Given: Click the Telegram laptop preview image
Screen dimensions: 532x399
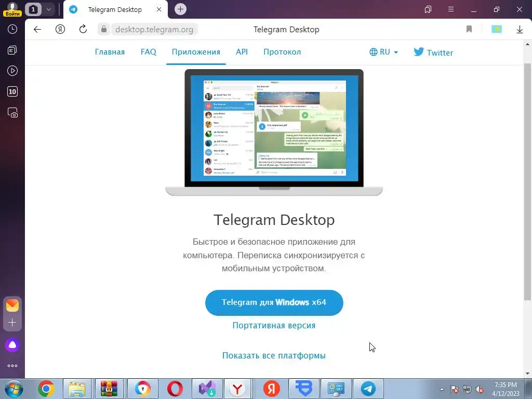Looking at the screenshot, I should tap(274, 132).
